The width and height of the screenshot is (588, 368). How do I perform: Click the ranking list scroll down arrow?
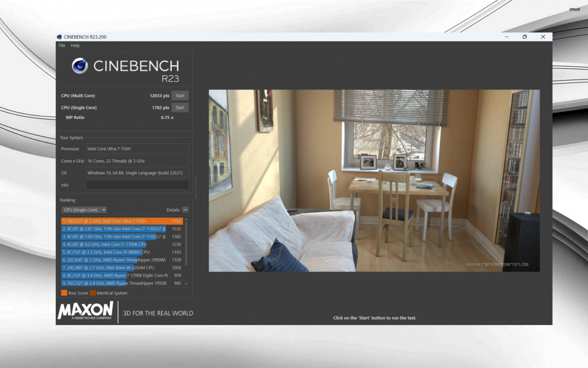tap(186, 284)
